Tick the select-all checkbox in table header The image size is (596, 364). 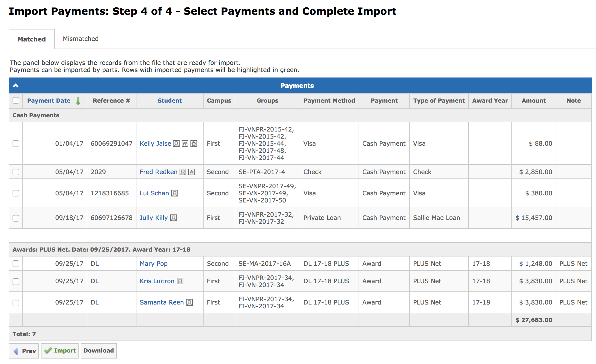pos(16,100)
